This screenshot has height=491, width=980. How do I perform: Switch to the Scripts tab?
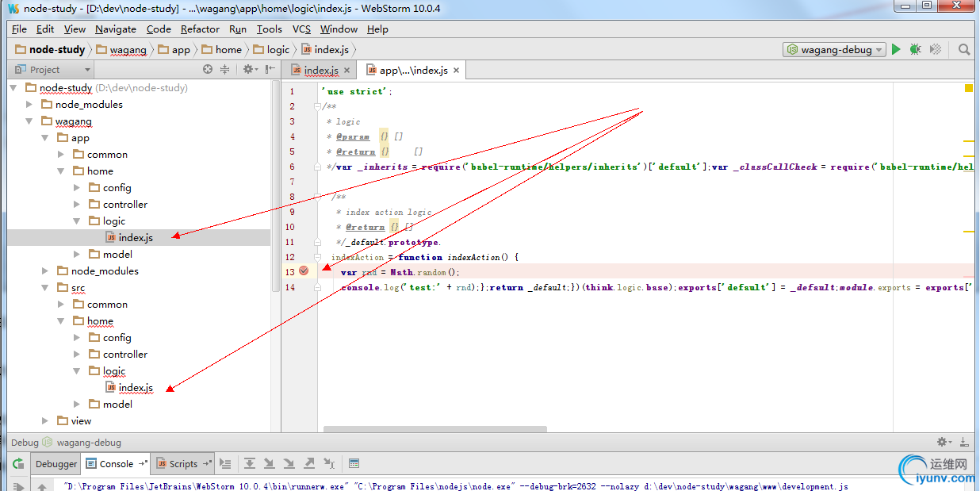pos(183,464)
